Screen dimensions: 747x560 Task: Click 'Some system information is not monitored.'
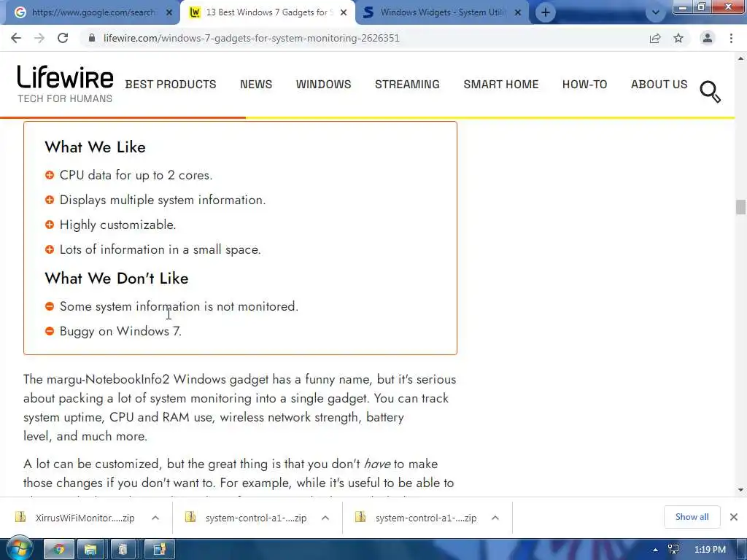click(x=179, y=306)
